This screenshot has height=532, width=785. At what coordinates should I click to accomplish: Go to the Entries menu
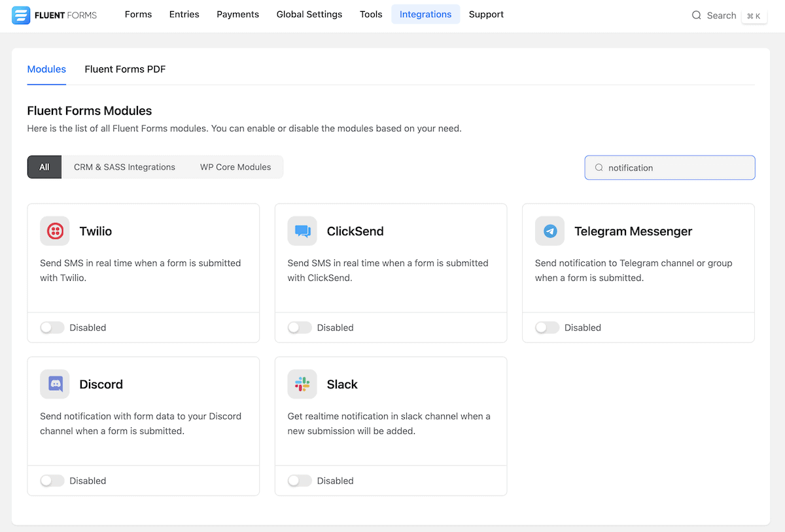pos(184,14)
